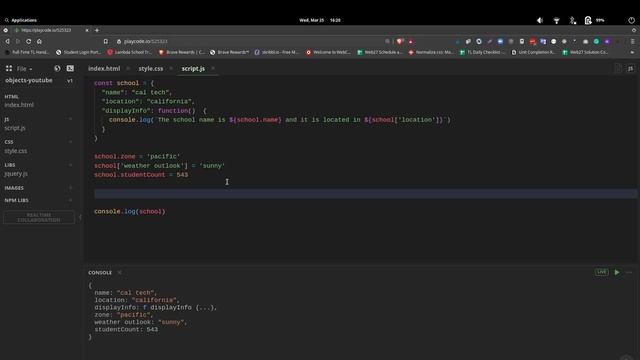
Task: Open the Bluetooth indicator
Action: click(x=573, y=20)
